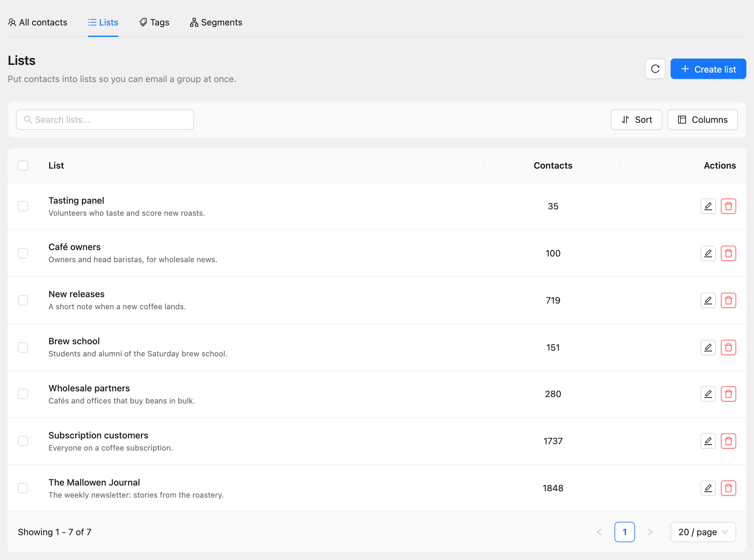Viewport: 754px width, 560px height.
Task: Delete The Mallowen Journal list
Action: [x=728, y=488]
